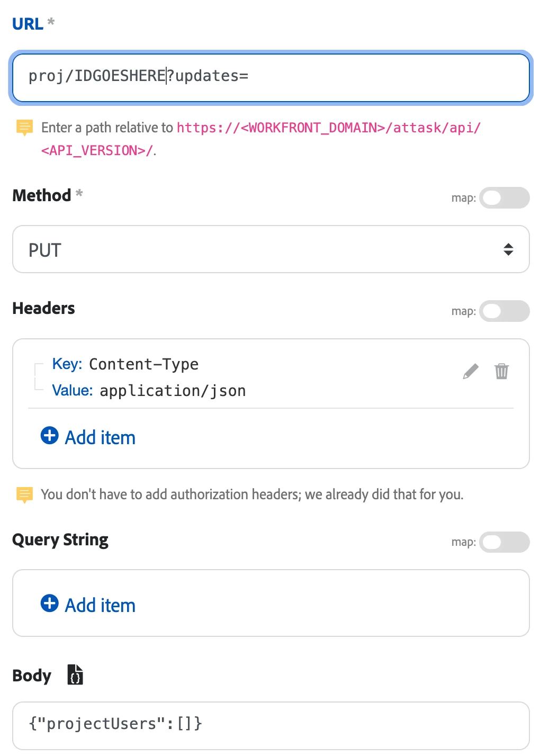Click the yellow note icon about authorization headers
540x756 pixels.
pos(24,494)
